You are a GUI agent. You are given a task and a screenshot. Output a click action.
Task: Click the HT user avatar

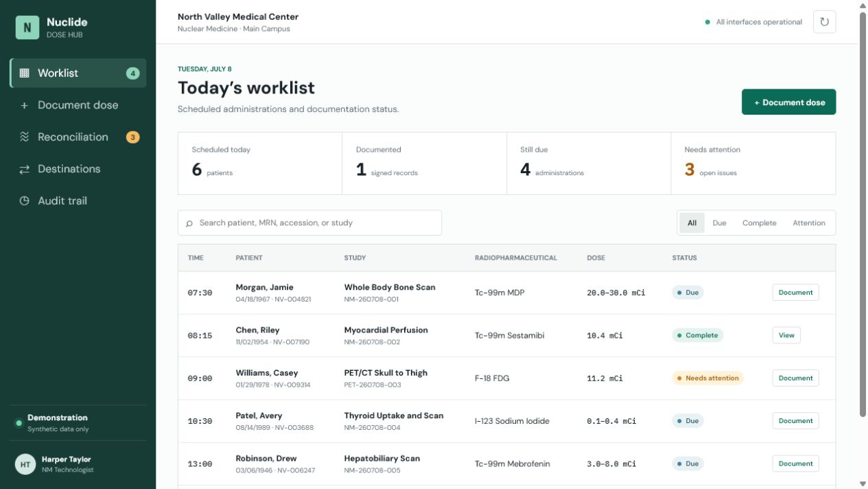tap(25, 464)
